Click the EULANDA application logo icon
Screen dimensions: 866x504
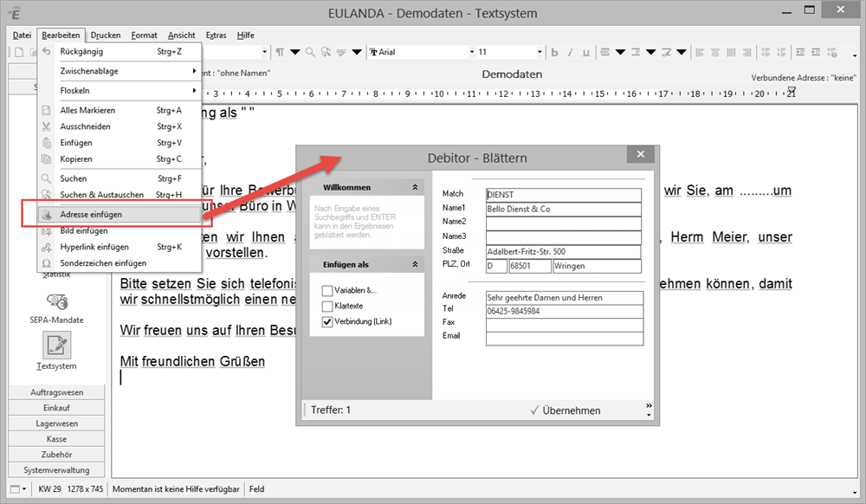click(15, 12)
